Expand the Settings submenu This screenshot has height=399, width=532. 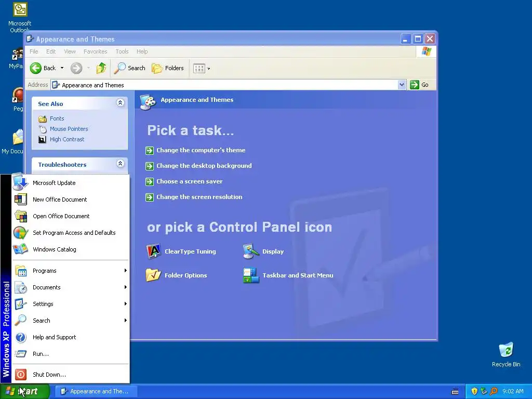coord(71,304)
